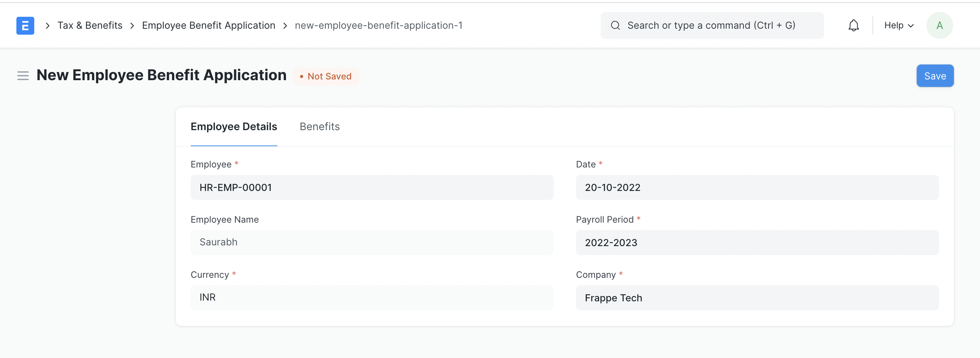
Task: Open the Employee Benefit Application breadcrumb link
Action: [209, 25]
